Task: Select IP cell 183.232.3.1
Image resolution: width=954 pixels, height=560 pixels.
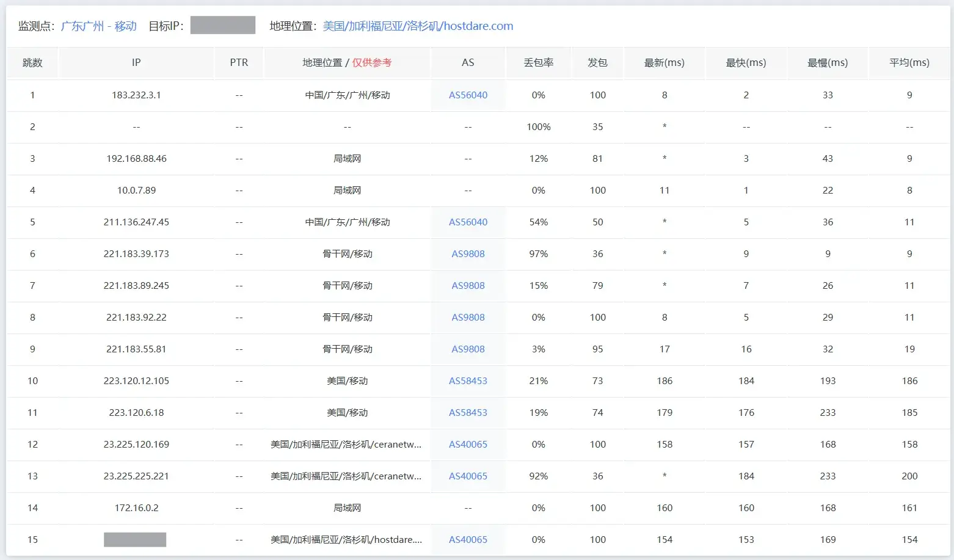Action: 136,95
